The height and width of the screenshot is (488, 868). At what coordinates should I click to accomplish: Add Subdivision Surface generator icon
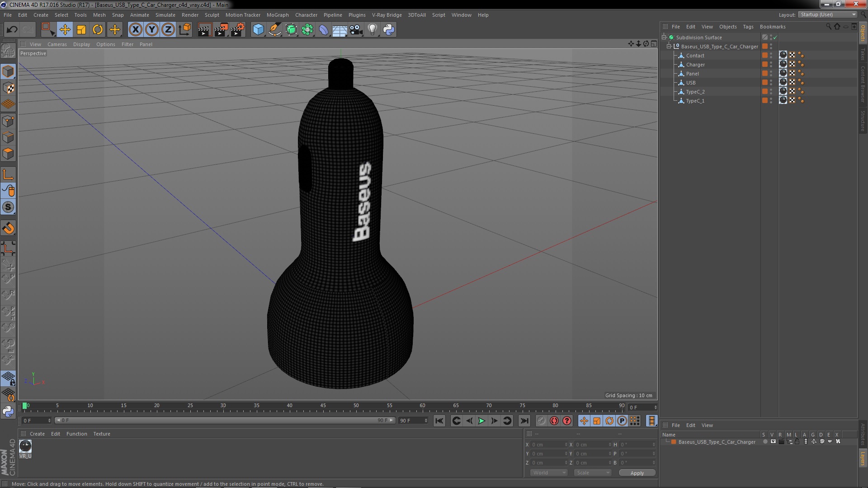(291, 30)
